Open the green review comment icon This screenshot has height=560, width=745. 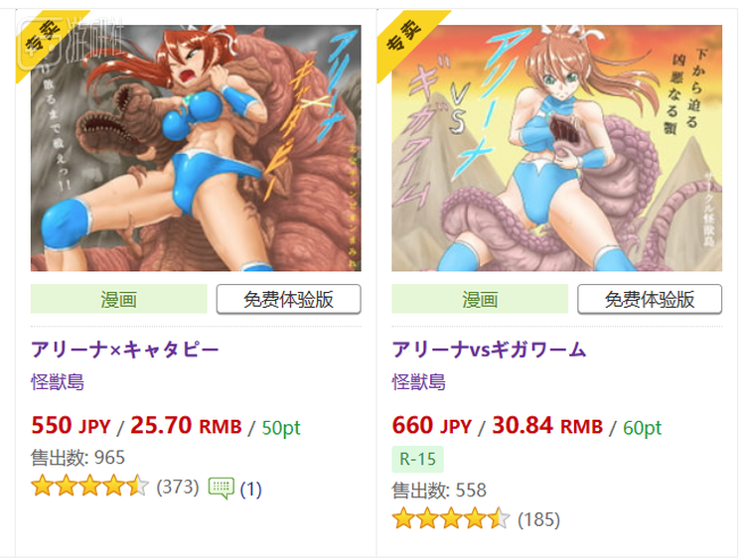point(221,488)
